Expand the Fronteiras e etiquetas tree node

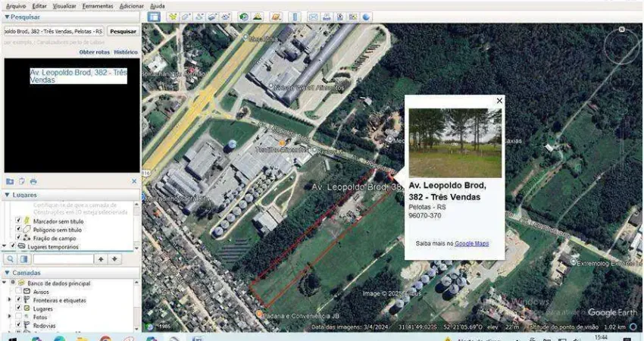coord(9,300)
